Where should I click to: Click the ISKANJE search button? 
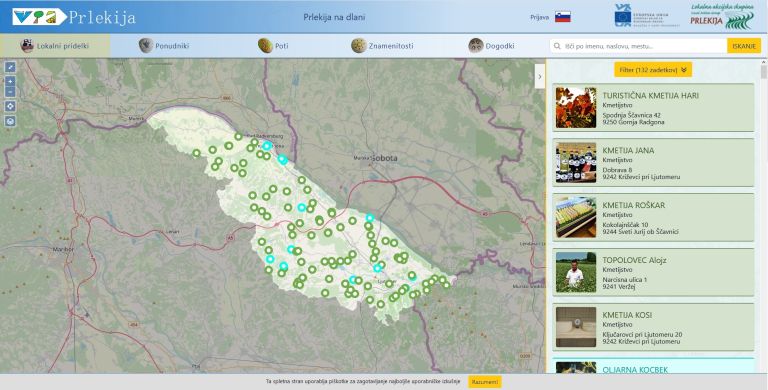click(744, 46)
